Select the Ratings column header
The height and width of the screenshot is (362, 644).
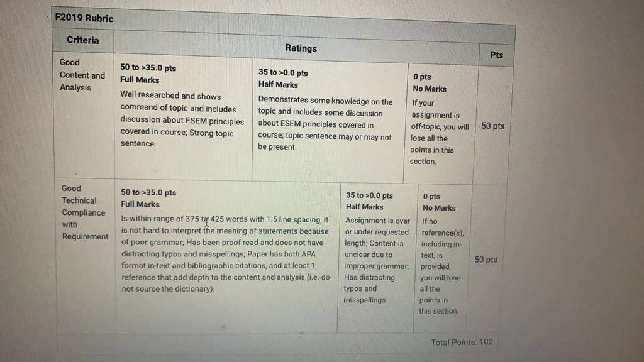tap(301, 48)
